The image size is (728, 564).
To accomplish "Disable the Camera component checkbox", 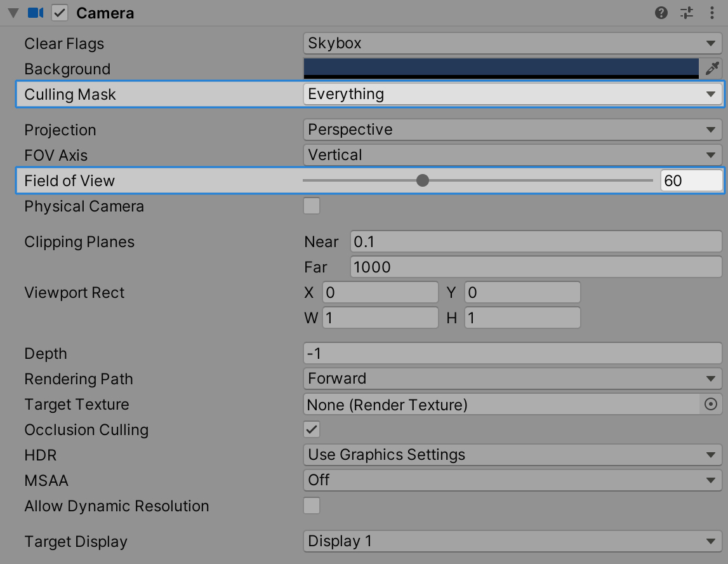I will click(60, 13).
